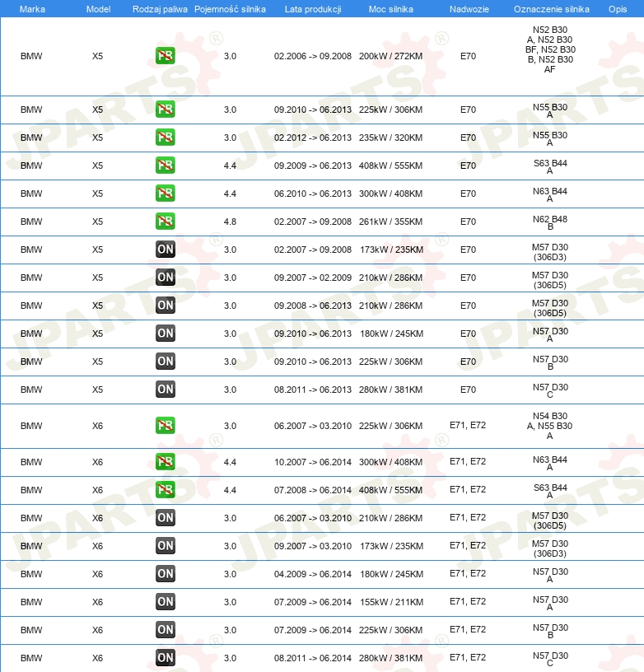Click the ON diesel icon in the X6 173kW / 235KM row

click(165, 545)
